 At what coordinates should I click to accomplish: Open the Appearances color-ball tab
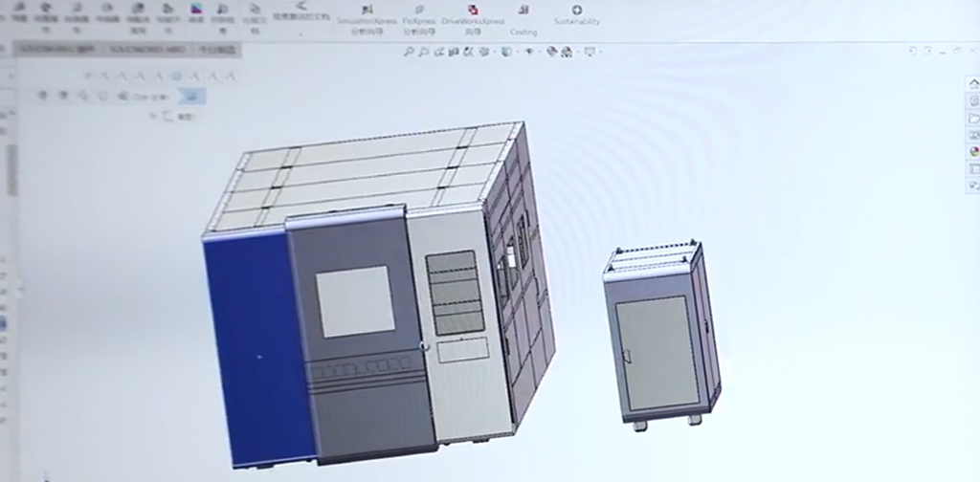coord(973,151)
